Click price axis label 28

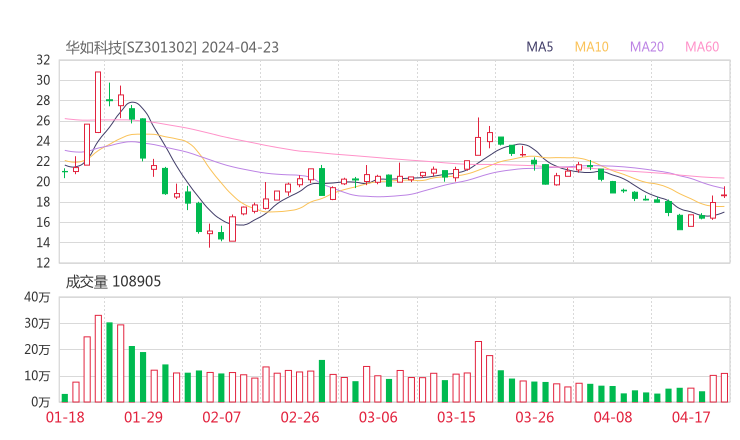coord(43,101)
